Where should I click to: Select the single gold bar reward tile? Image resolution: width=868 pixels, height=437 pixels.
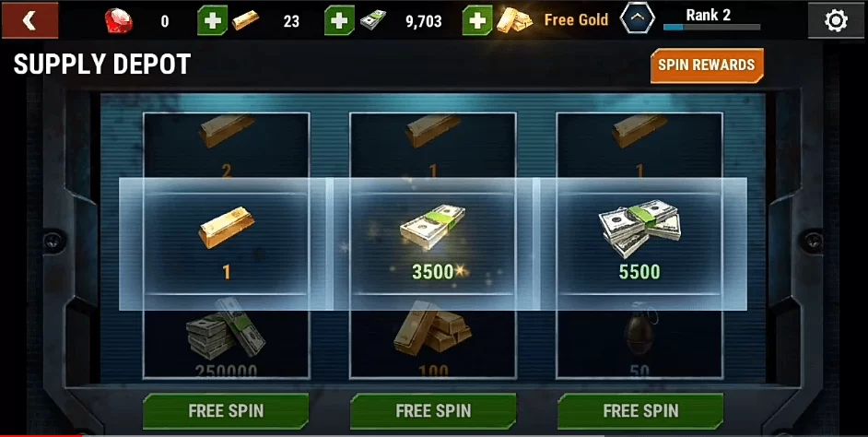(226, 243)
